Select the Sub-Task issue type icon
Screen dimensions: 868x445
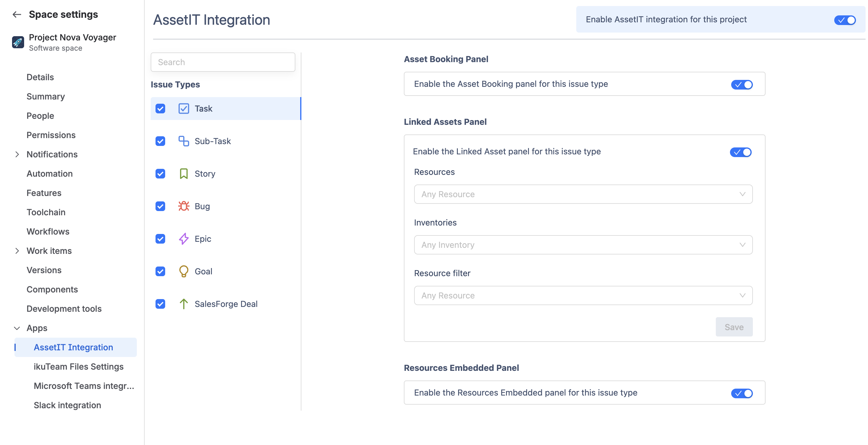pos(183,141)
